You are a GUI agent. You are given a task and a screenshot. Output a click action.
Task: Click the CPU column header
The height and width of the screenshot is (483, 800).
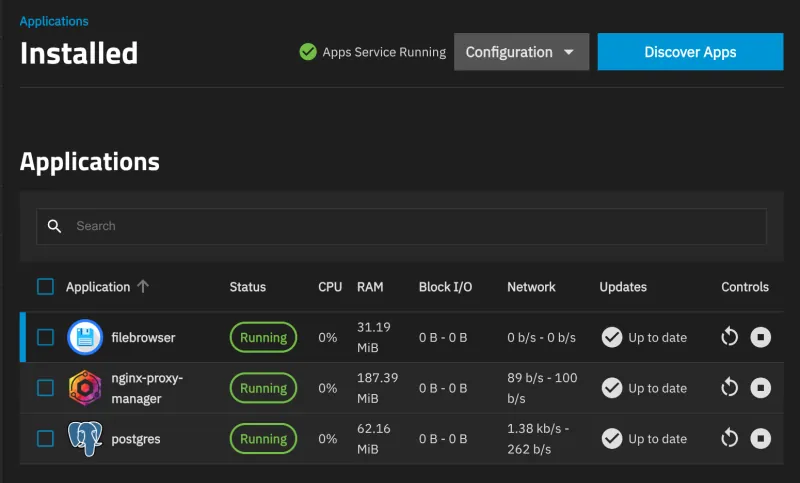tap(330, 287)
